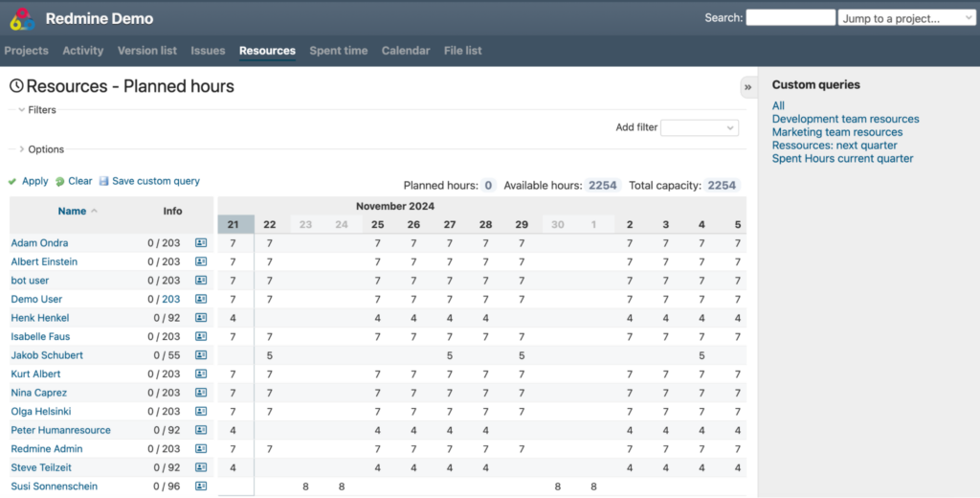The width and height of the screenshot is (980, 498).
Task: Open Albert Einstein's resource link
Action: coord(44,261)
